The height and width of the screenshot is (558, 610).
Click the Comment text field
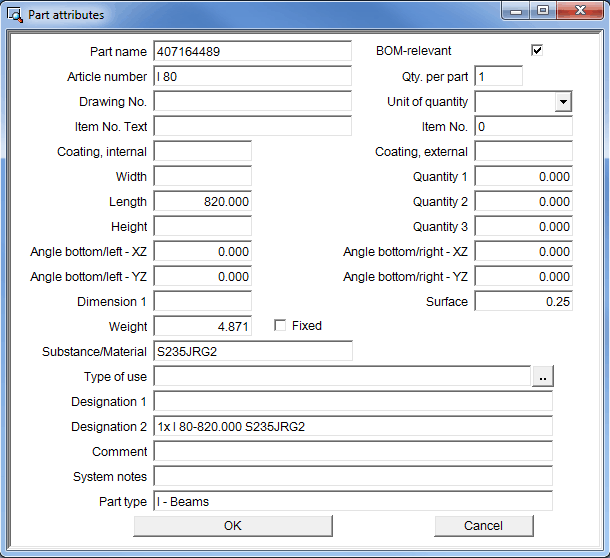tap(352, 451)
